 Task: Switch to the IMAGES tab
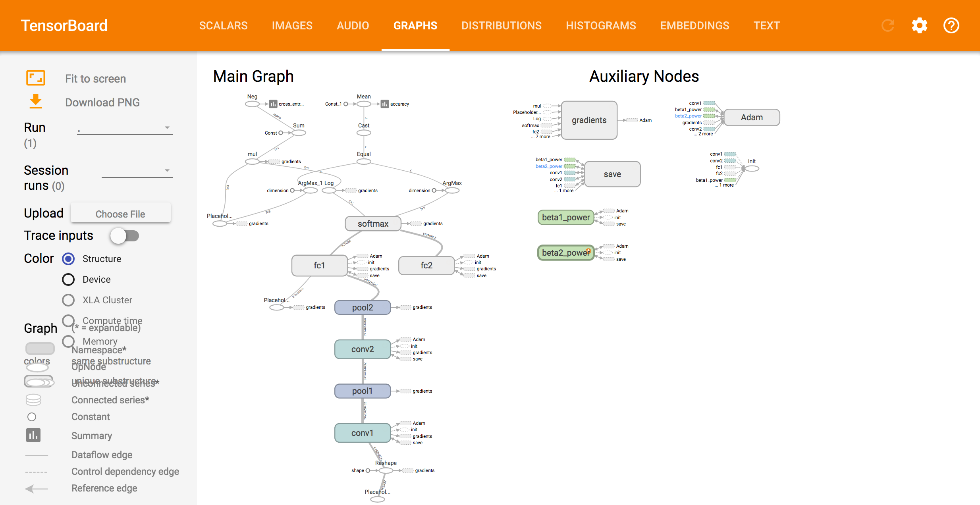292,25
